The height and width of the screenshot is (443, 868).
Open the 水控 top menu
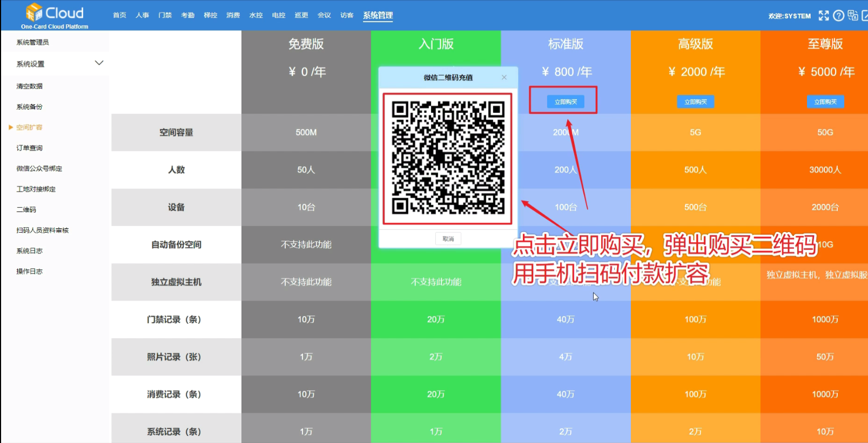point(255,15)
